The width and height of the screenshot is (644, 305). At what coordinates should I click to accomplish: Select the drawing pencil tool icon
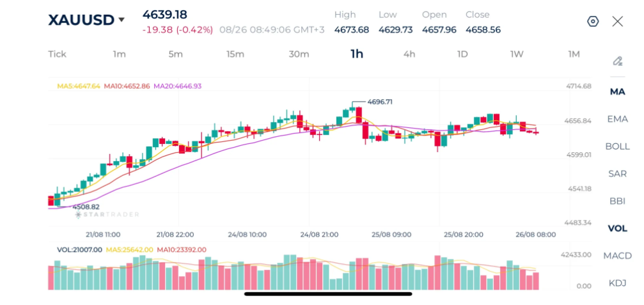[617, 61]
